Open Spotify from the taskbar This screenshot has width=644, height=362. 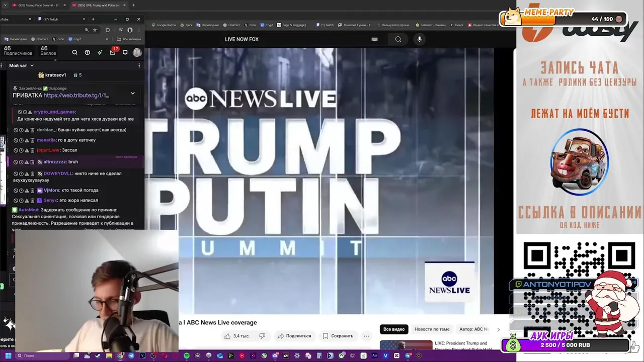click(187, 355)
